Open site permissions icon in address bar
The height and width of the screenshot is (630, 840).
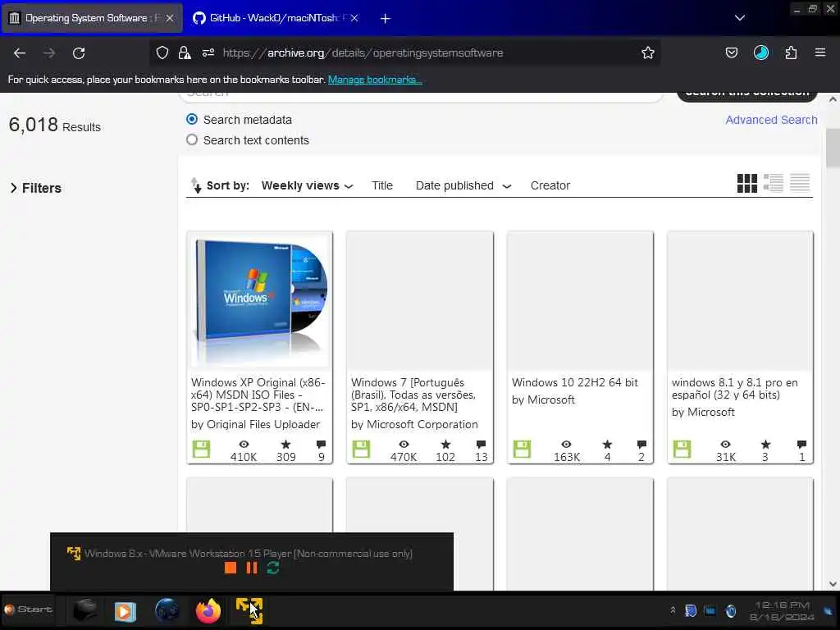coord(208,52)
